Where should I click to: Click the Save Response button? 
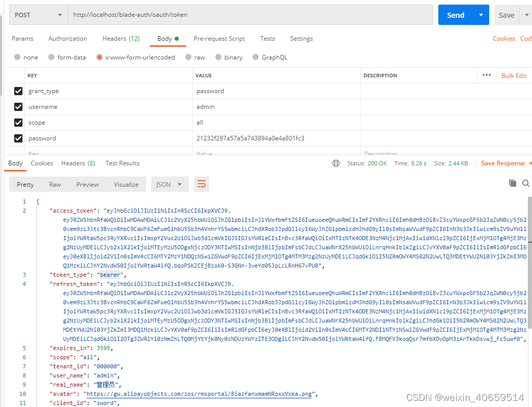503,163
